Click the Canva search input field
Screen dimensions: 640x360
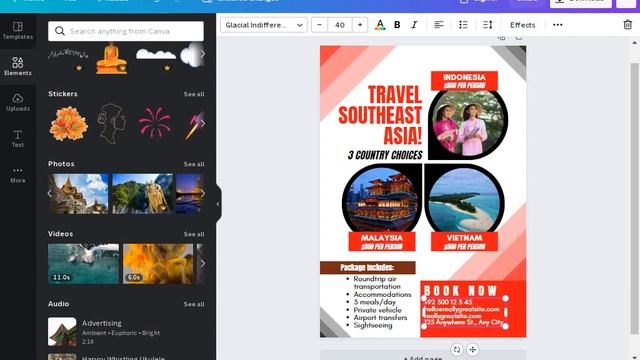tap(126, 31)
